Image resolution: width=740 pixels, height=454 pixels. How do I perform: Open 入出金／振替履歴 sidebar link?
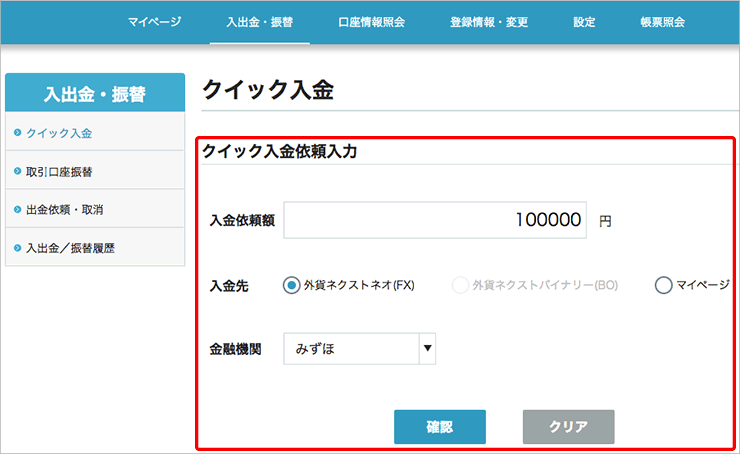click(70, 247)
